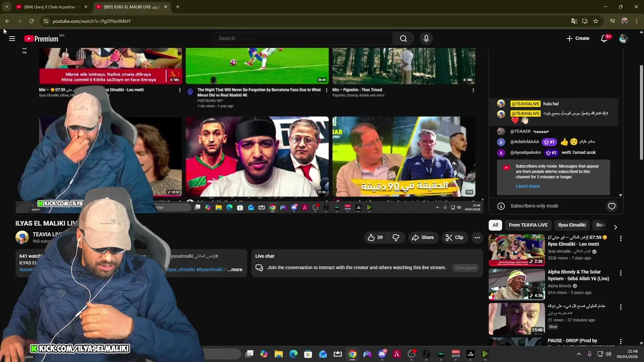Click @ArbiArbiAAA username in chat
644x362 pixels.
point(524,142)
